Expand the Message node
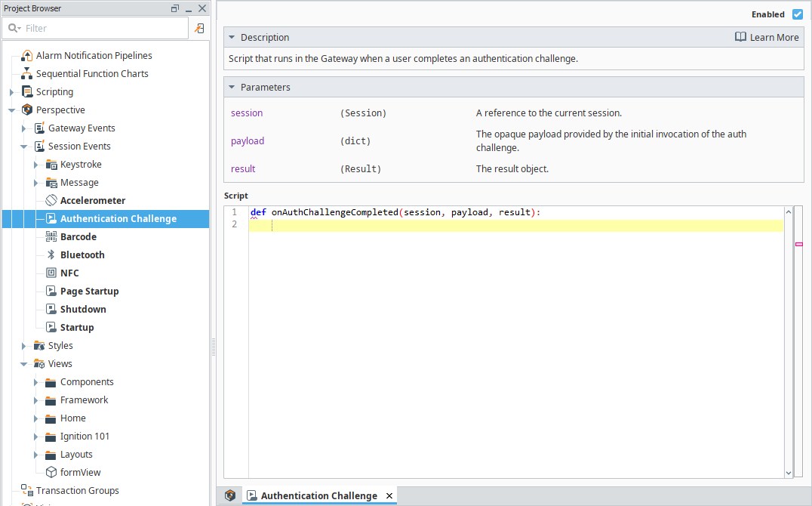This screenshot has width=812, height=506. tap(35, 183)
